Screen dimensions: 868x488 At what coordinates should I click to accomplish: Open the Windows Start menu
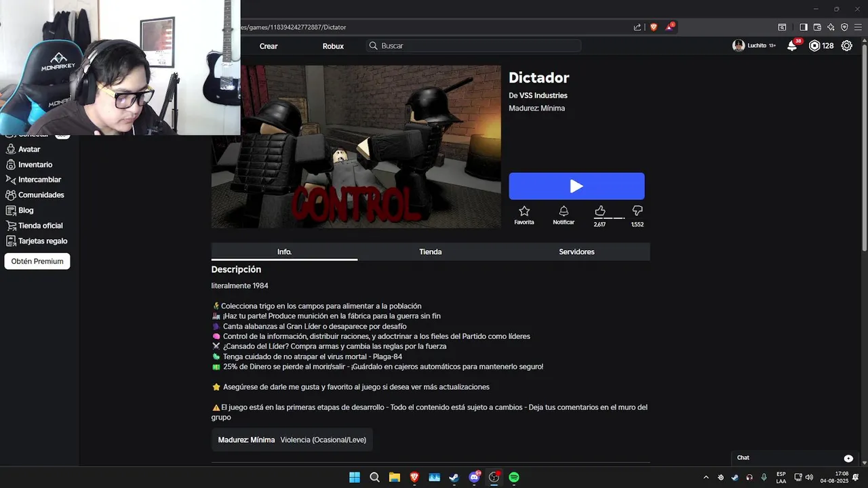tap(355, 477)
